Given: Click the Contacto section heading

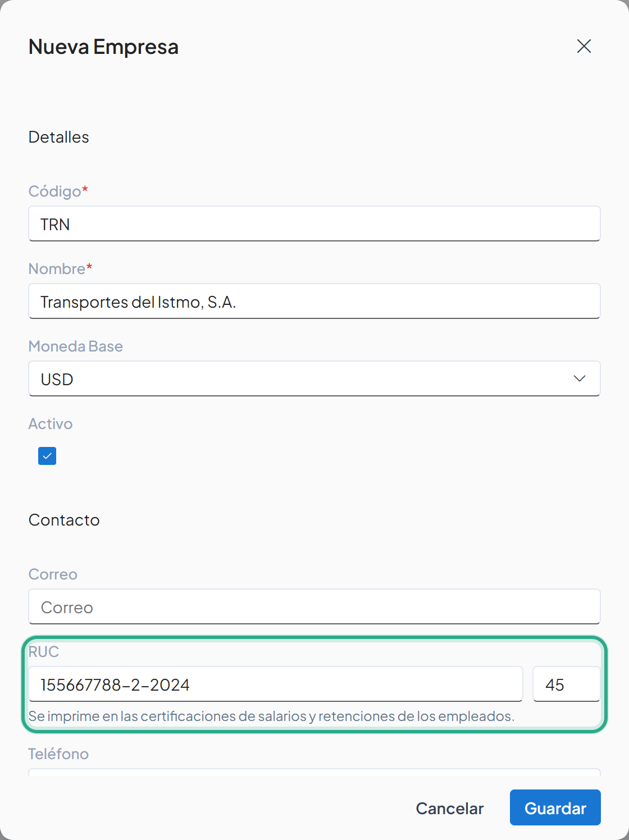Looking at the screenshot, I should 64,520.
